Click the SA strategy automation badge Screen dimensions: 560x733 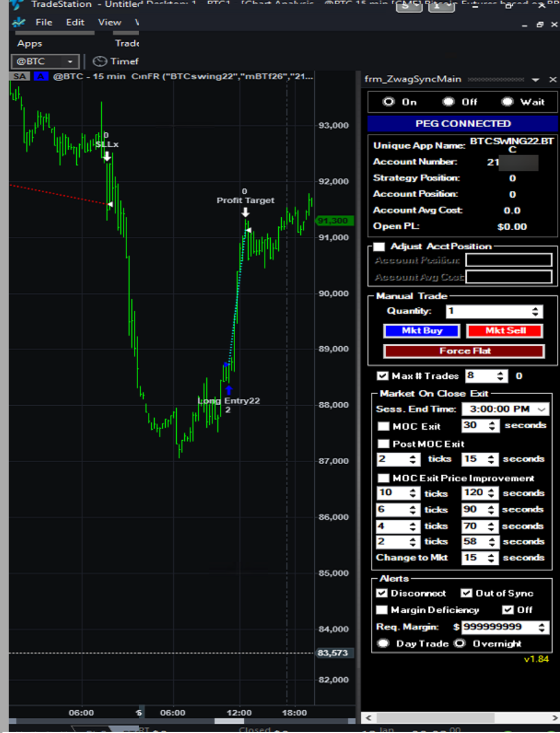point(20,77)
